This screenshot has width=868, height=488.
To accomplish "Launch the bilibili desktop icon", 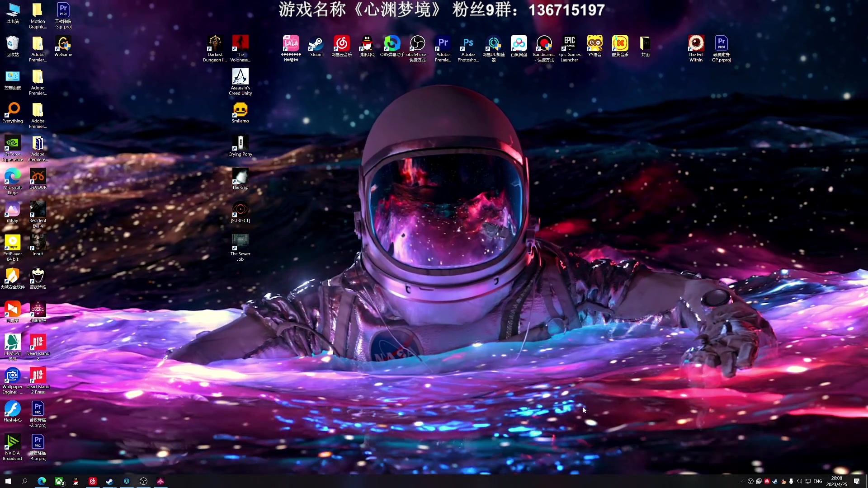I will tap(291, 49).
